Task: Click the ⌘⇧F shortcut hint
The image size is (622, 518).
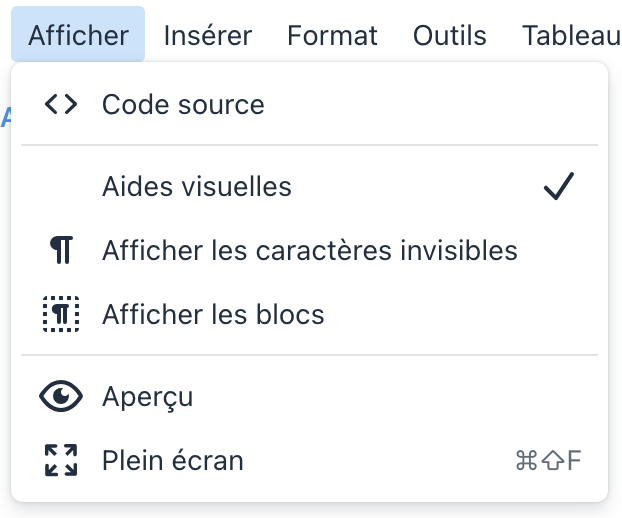Action: 547,461
